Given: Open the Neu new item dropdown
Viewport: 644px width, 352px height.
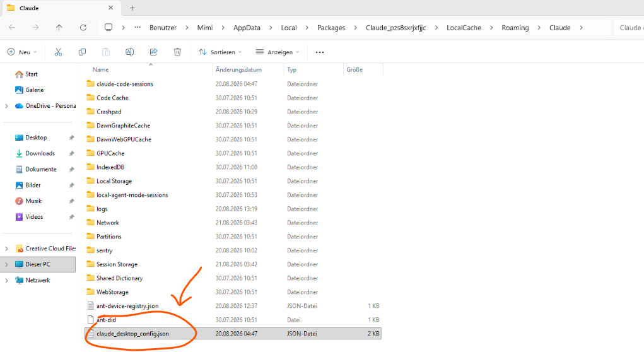Looking at the screenshot, I should pyautogui.click(x=22, y=52).
